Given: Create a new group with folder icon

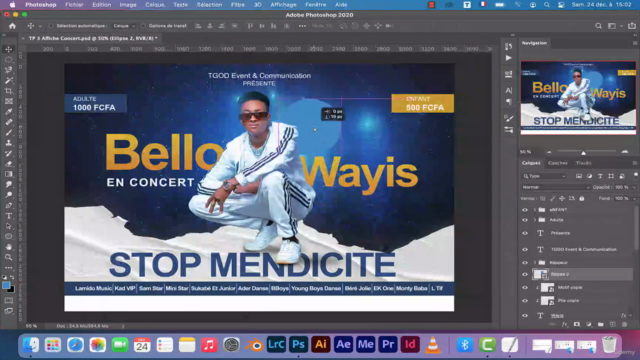Looking at the screenshot, I should (x=600, y=324).
